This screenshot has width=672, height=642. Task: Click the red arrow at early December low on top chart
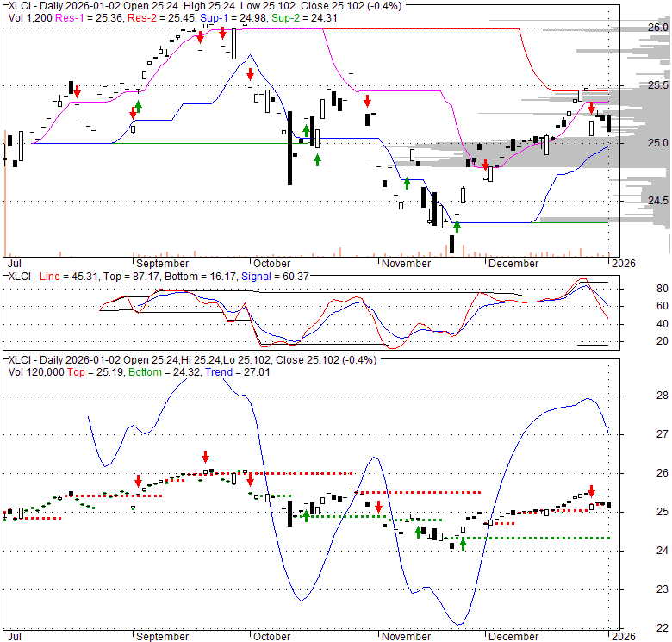point(485,165)
